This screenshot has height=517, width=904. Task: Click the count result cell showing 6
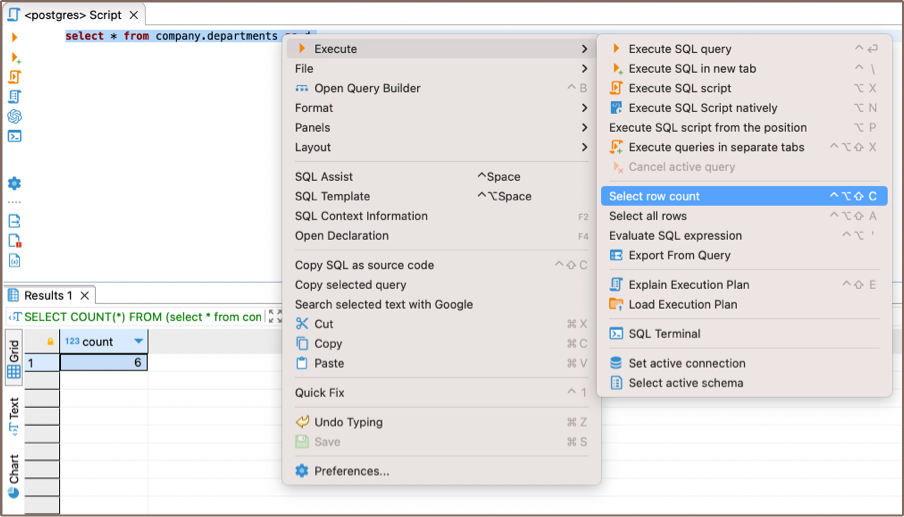coord(104,363)
